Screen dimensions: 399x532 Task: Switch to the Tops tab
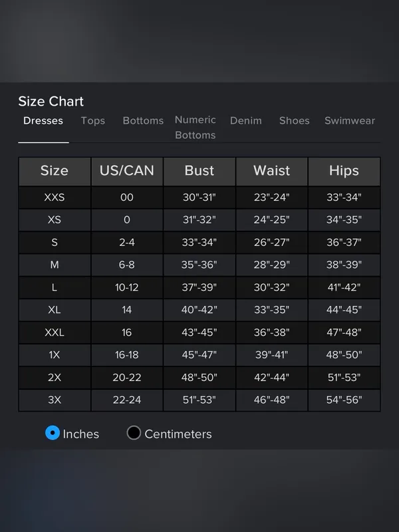tap(93, 121)
